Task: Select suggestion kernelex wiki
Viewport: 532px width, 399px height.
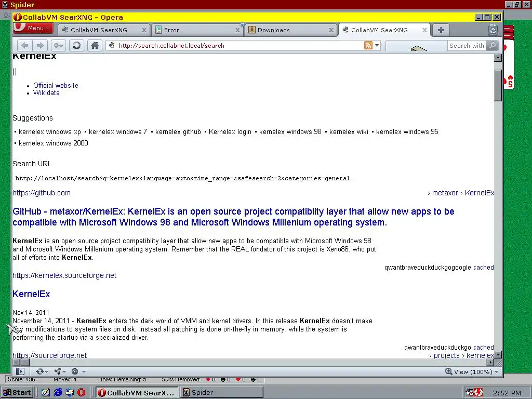Action: point(349,131)
